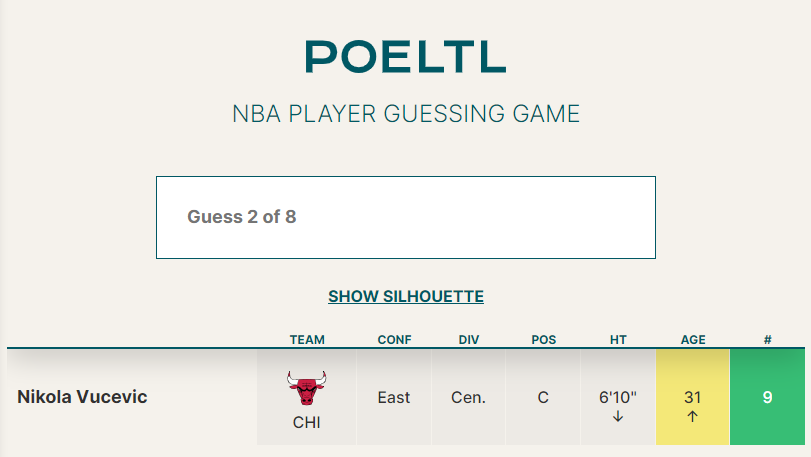Click the up arrow under age 31
The image size is (811, 457).
tap(693, 416)
